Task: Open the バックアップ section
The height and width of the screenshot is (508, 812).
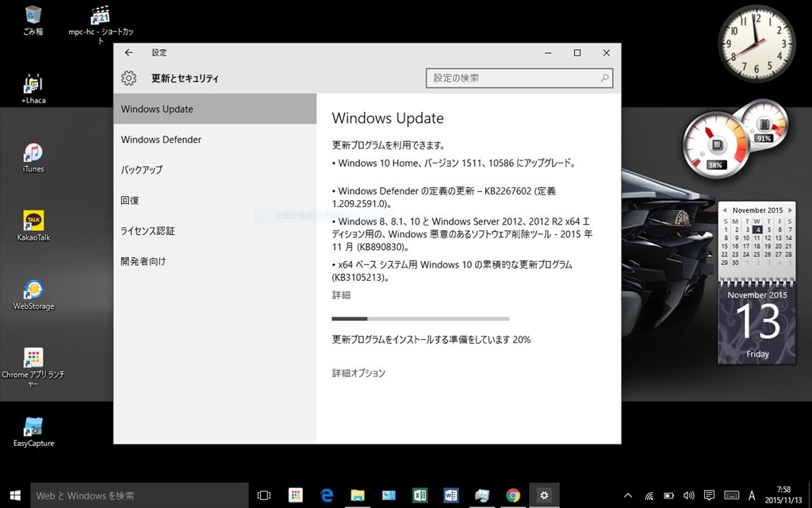Action: (x=215, y=170)
